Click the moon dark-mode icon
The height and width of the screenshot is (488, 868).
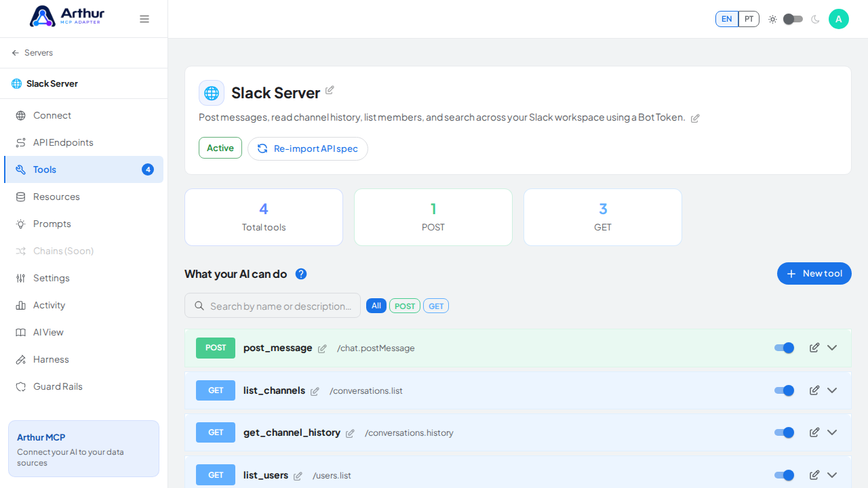pos(815,19)
